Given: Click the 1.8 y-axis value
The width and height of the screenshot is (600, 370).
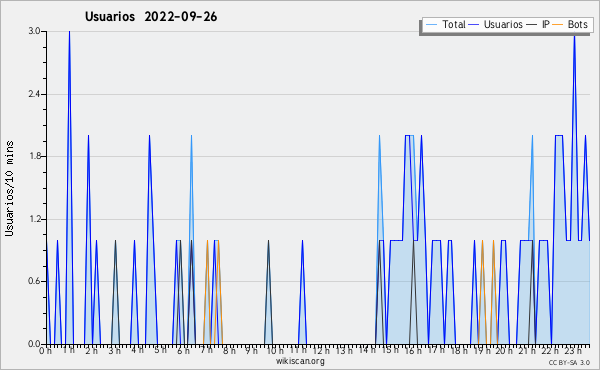Looking at the screenshot, I should 34,156.
